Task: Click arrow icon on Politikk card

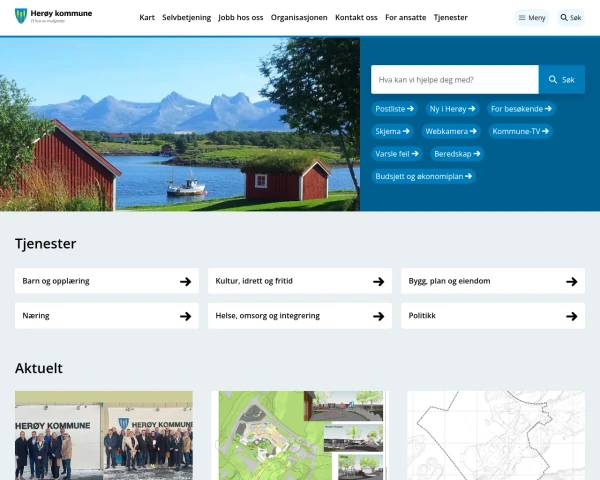Action: (x=572, y=316)
